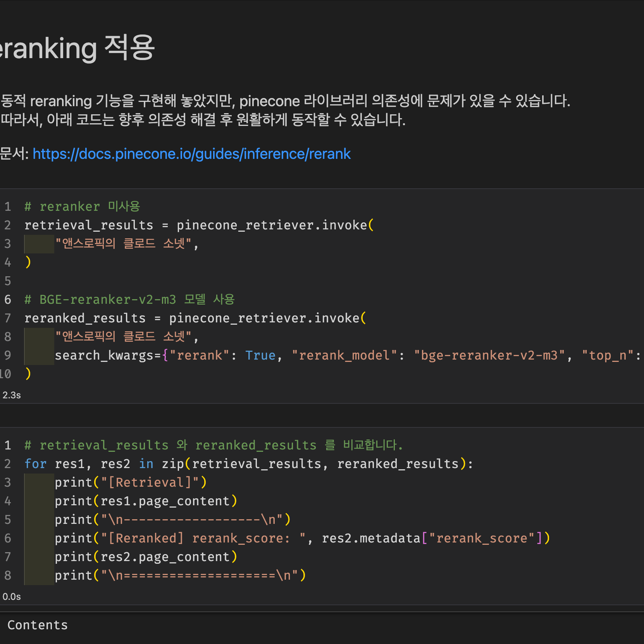Screen dimensions: 644x644
Task: Click the 2.3s execution time label
Action: pyautogui.click(x=12, y=395)
